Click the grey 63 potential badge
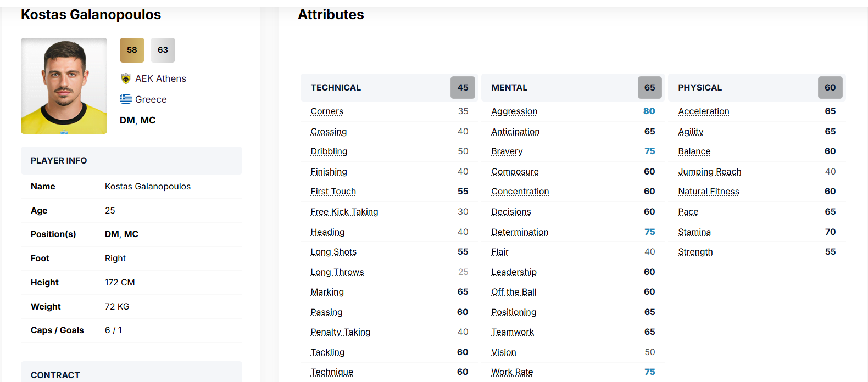Image resolution: width=868 pixels, height=382 pixels. tap(163, 50)
